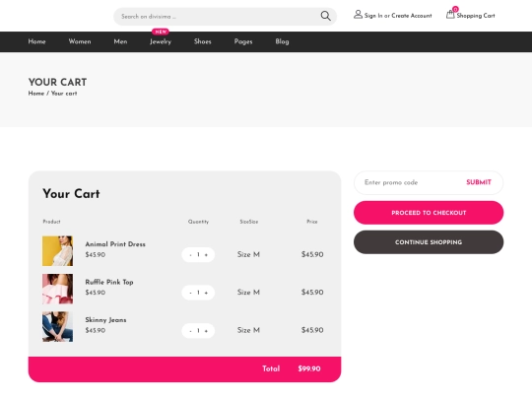Click Size M for Animal Print Dress
Image resolution: width=532 pixels, height=399 pixels.
pyautogui.click(x=248, y=254)
